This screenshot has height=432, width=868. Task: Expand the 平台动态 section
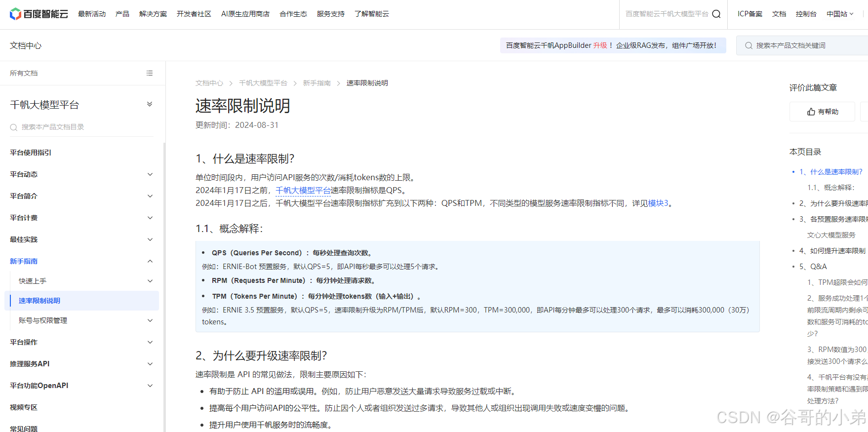(150, 174)
